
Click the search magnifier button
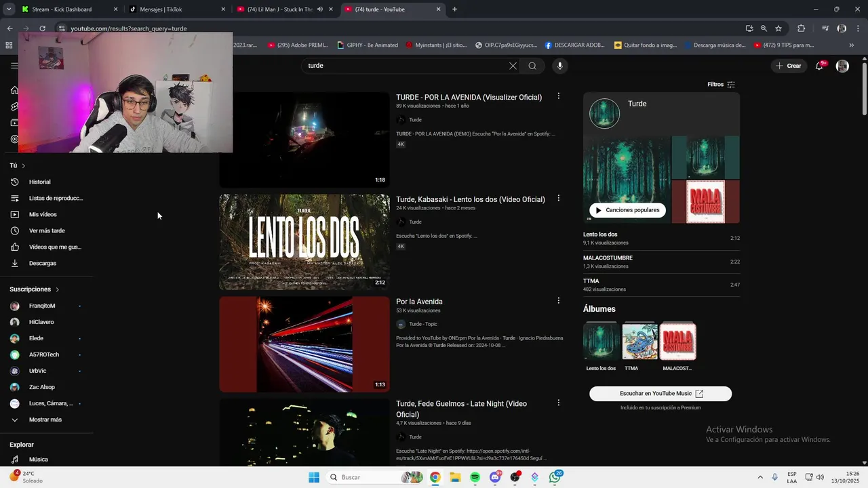point(532,66)
